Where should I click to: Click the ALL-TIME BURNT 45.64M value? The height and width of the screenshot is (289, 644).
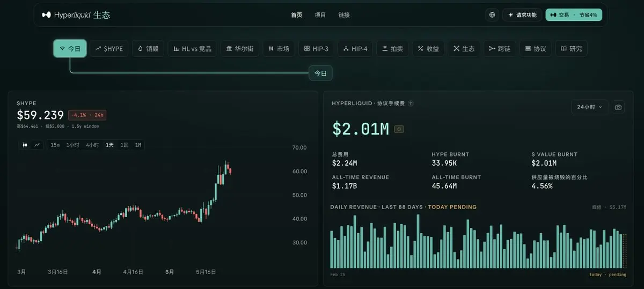(x=444, y=186)
